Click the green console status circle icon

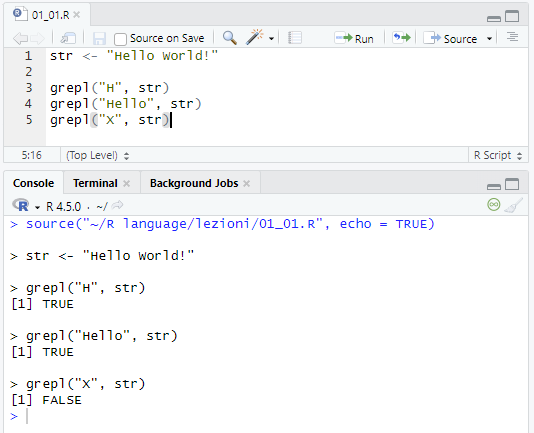click(x=493, y=204)
